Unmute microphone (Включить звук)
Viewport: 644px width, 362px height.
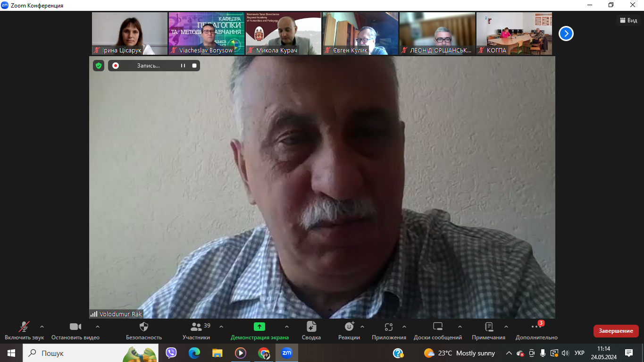point(24,327)
